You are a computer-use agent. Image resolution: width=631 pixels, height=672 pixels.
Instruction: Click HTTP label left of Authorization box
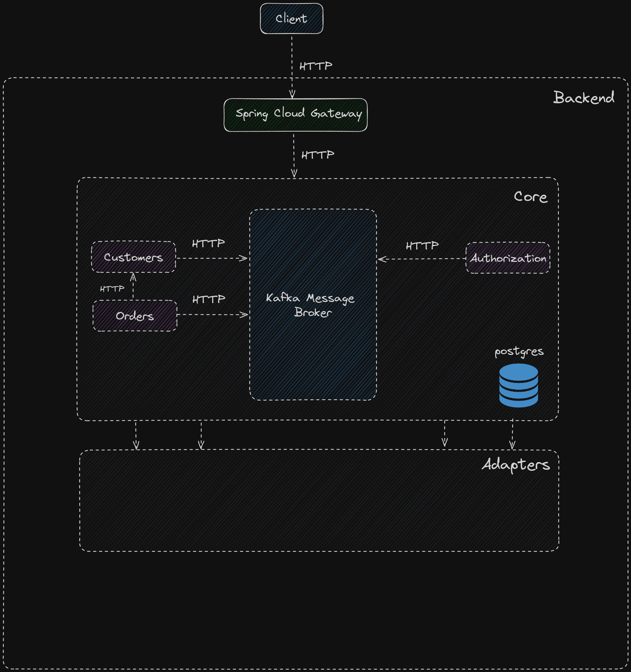point(422,246)
